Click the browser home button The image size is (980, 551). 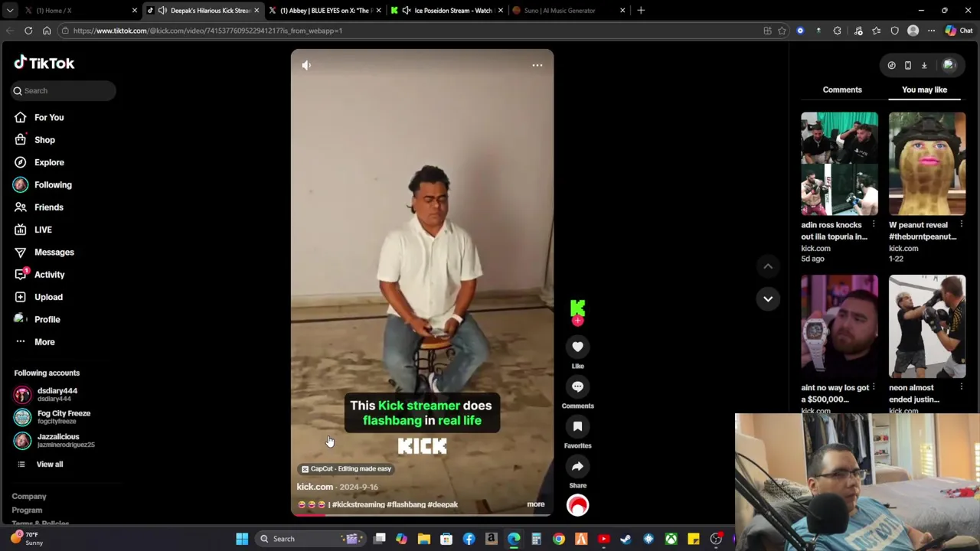tap(47, 31)
